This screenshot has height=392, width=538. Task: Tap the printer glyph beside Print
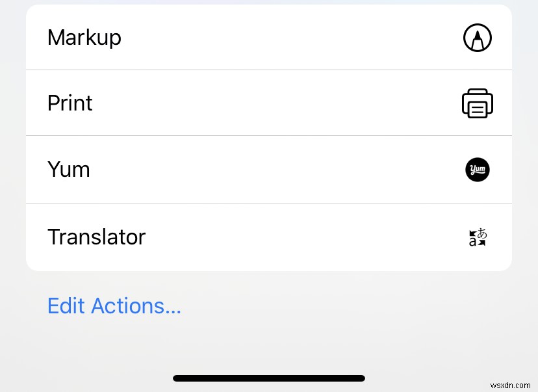pyautogui.click(x=478, y=103)
